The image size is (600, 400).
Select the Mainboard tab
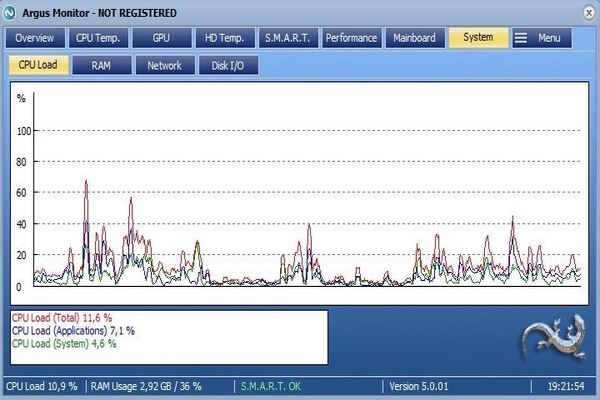point(414,38)
